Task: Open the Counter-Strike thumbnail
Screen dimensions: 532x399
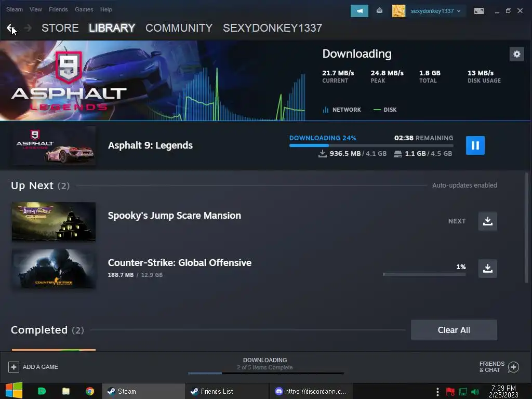Action: [54, 269]
